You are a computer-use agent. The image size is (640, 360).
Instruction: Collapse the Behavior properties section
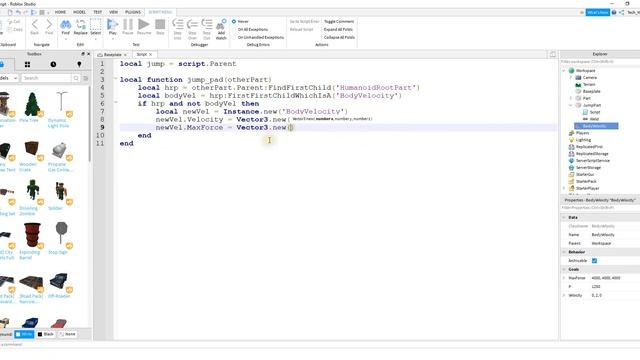(x=564, y=252)
